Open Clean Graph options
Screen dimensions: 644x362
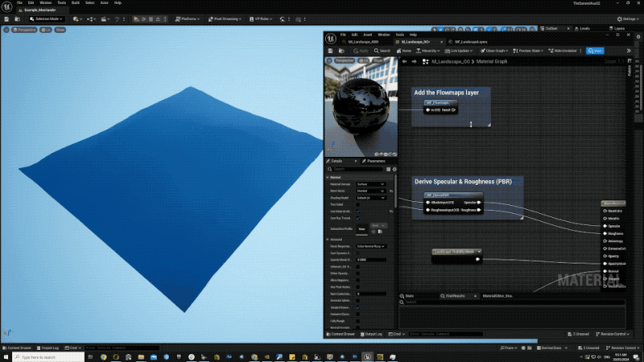pyautogui.click(x=494, y=51)
